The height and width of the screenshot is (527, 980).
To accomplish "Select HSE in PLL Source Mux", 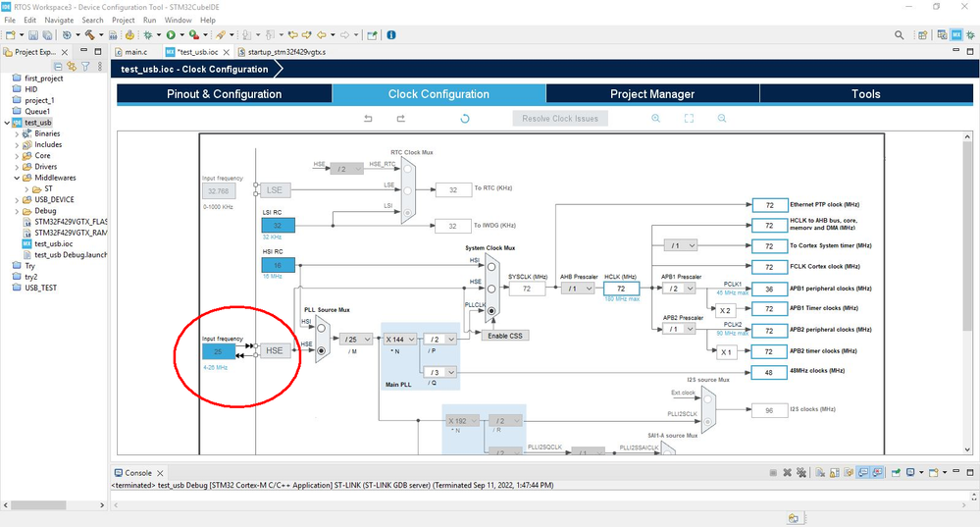I will click(x=321, y=350).
